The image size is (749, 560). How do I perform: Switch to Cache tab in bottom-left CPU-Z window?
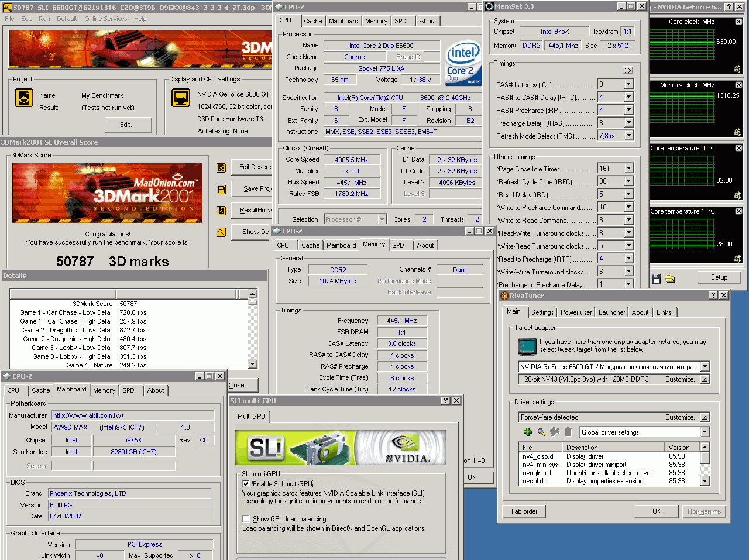[40, 390]
